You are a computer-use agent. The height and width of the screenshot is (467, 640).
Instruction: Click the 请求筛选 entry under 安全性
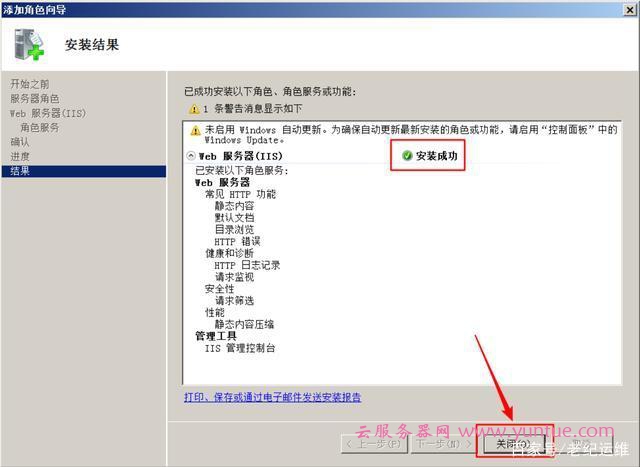click(x=234, y=300)
